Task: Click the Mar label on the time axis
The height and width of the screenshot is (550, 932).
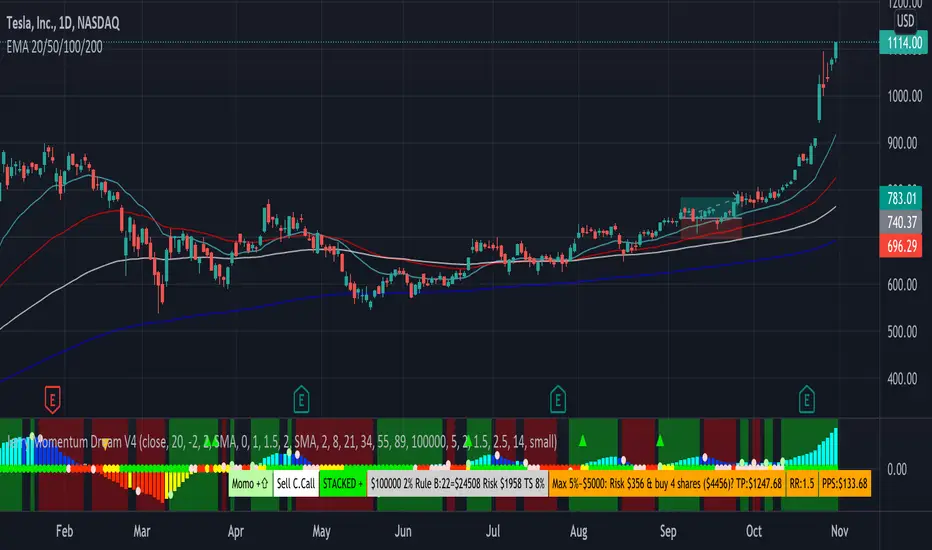Action: (x=141, y=531)
